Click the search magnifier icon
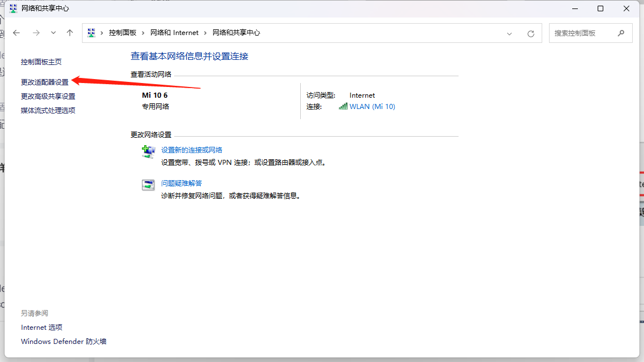 [x=621, y=33]
